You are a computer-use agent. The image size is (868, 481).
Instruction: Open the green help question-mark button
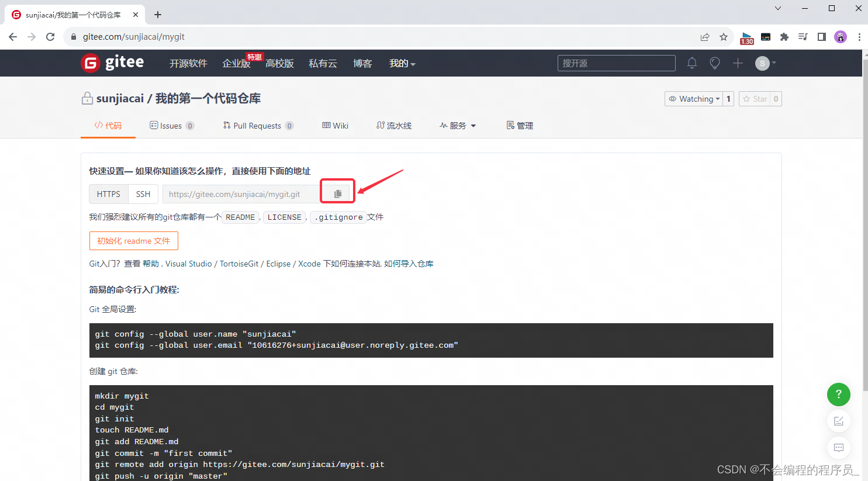click(x=838, y=395)
